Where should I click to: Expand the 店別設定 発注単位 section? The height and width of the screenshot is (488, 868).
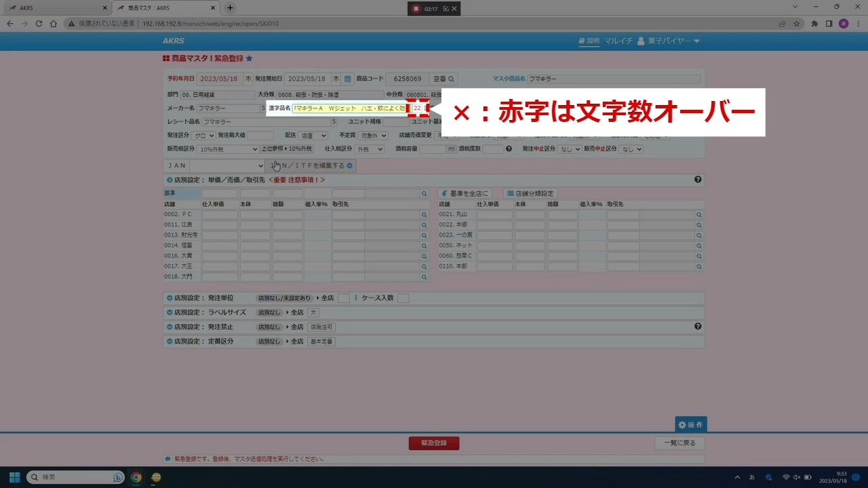(x=170, y=298)
